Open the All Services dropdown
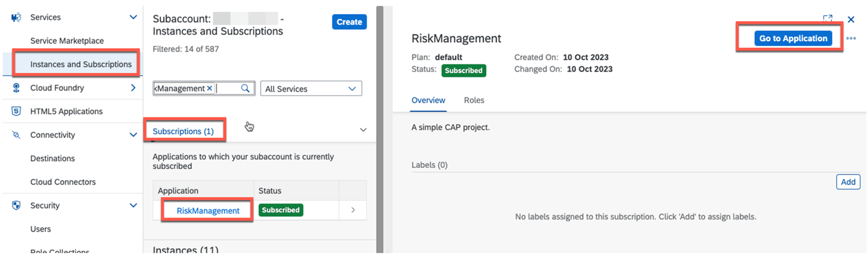The width and height of the screenshot is (868, 259). [311, 88]
